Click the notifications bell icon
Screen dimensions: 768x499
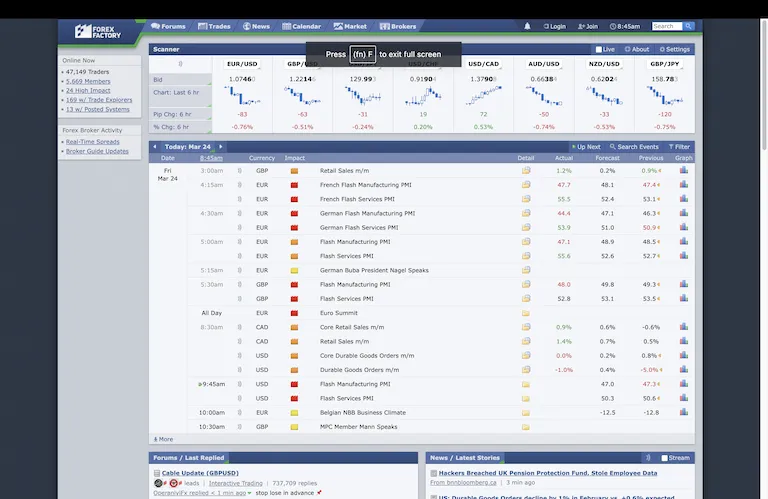click(x=528, y=26)
